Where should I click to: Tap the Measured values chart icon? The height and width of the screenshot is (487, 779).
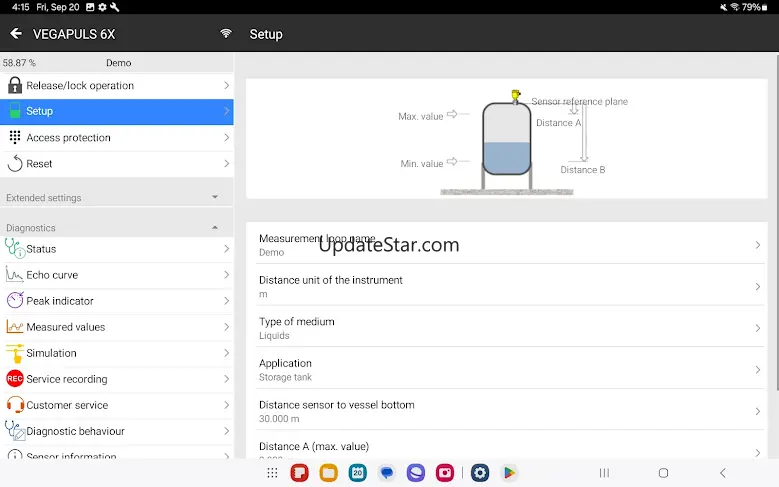[14, 326]
